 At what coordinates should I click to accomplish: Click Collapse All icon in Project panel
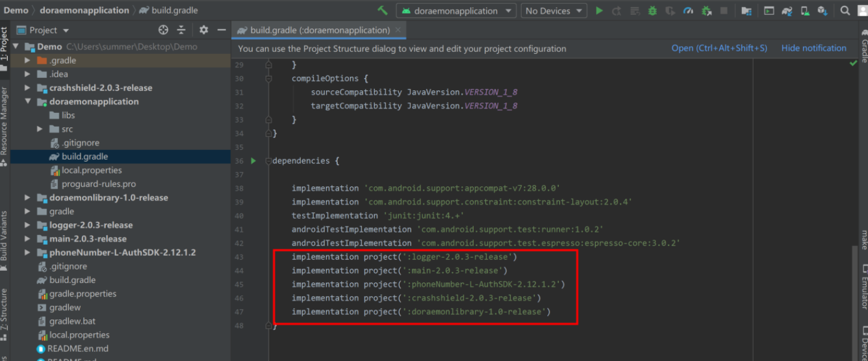click(x=181, y=30)
